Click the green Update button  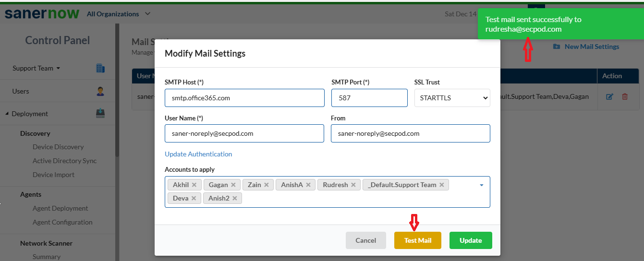471,240
